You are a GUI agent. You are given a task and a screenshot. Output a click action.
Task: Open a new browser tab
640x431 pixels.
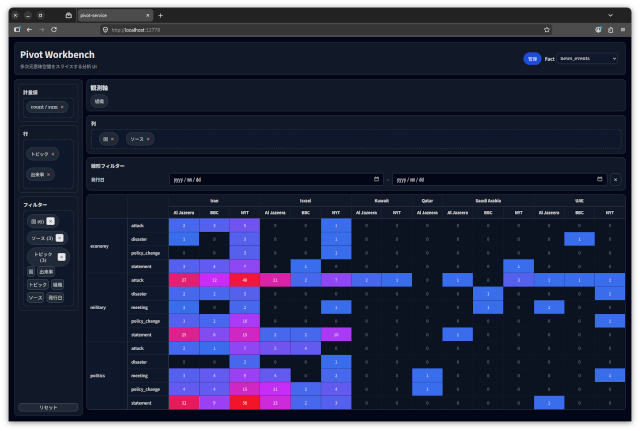point(160,15)
